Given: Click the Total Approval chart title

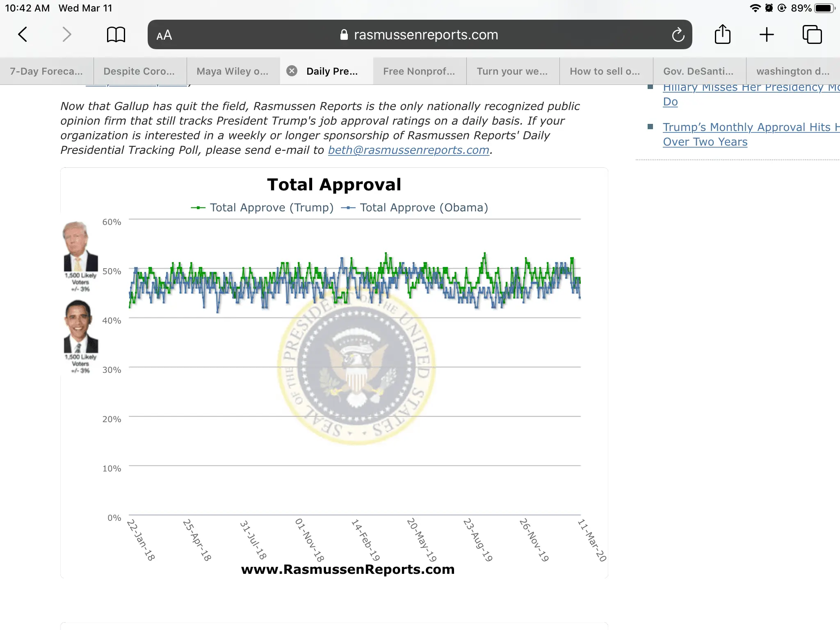Looking at the screenshot, I should point(334,185).
